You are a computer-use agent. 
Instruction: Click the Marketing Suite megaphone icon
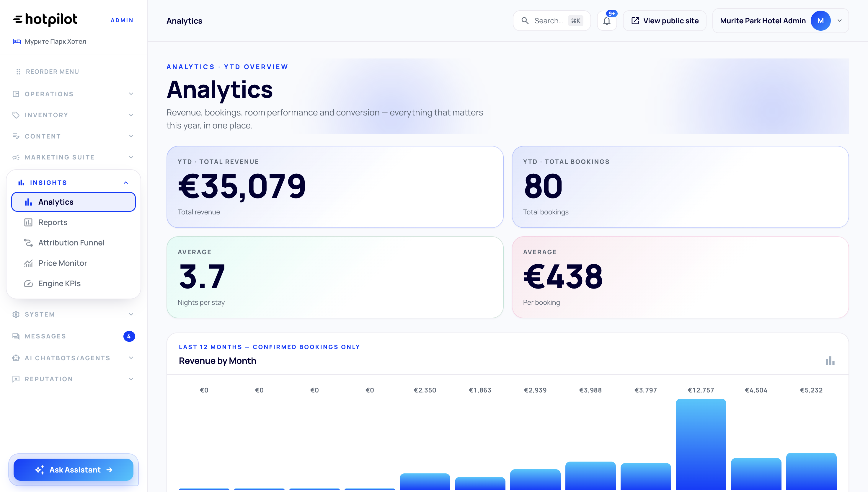pos(16,157)
